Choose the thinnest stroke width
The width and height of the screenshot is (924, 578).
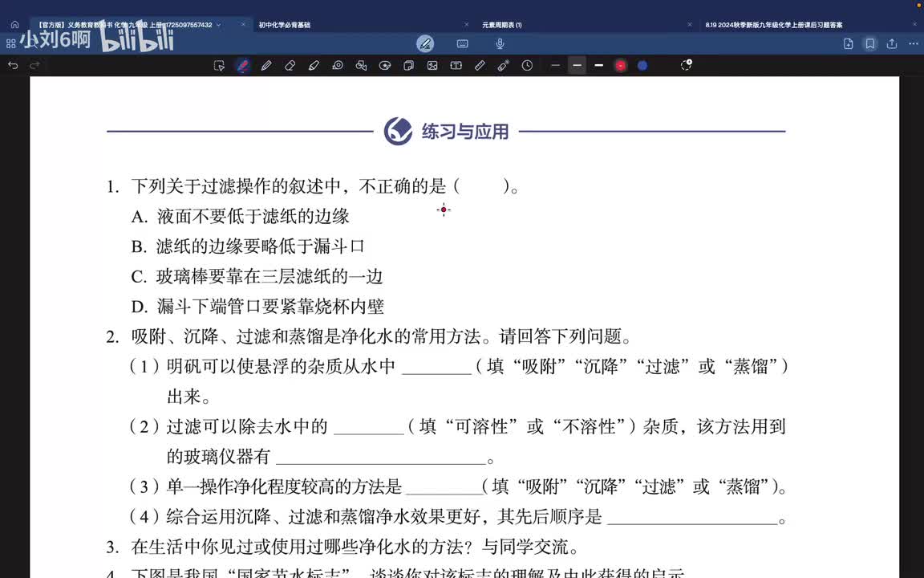[555, 66]
